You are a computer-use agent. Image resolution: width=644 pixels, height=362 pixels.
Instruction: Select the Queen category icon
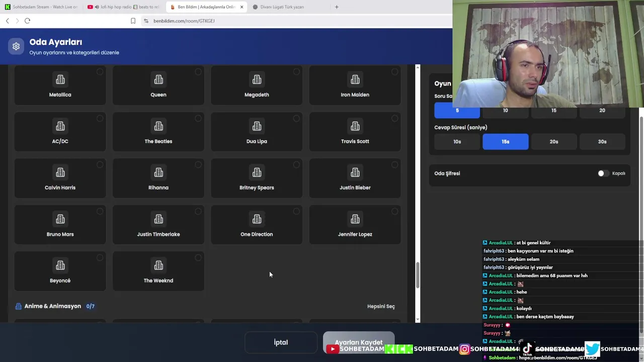[158, 80]
